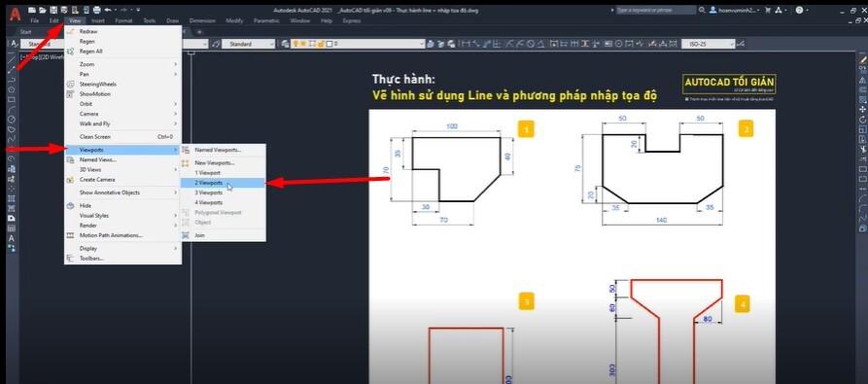Image resolution: width=868 pixels, height=384 pixels.
Task: Open the Insert menu
Action: [x=98, y=20]
